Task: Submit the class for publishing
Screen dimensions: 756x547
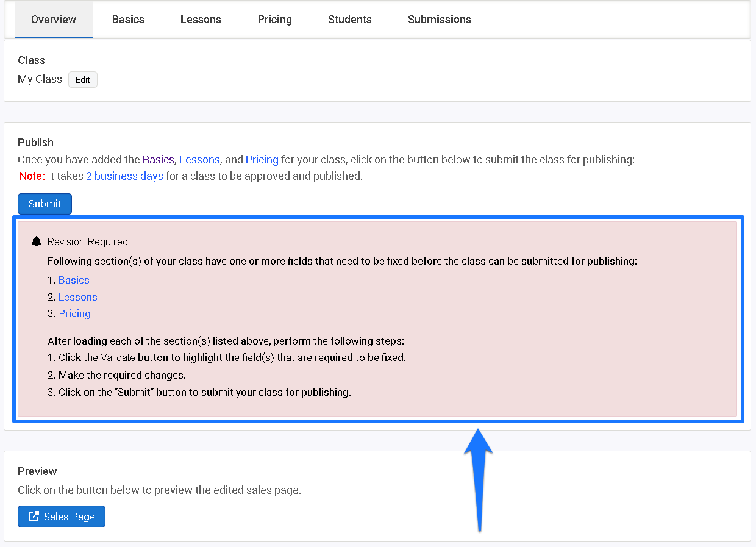Action: (45, 204)
